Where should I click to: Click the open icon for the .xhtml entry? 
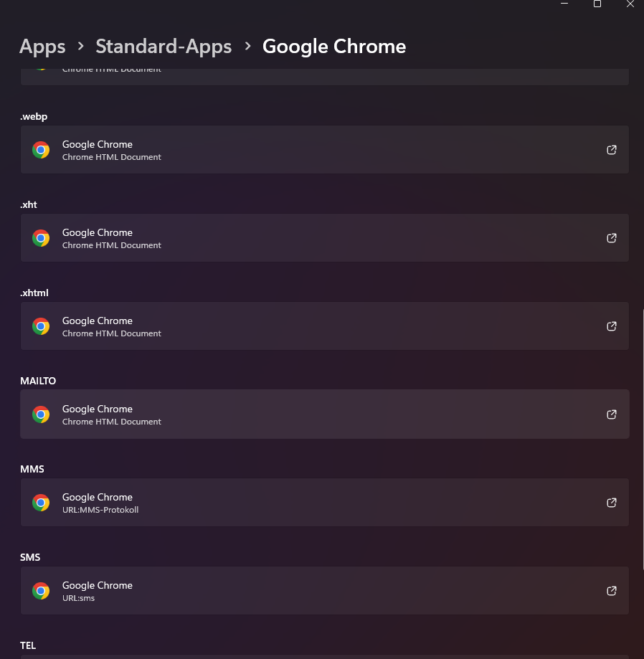[x=612, y=326]
